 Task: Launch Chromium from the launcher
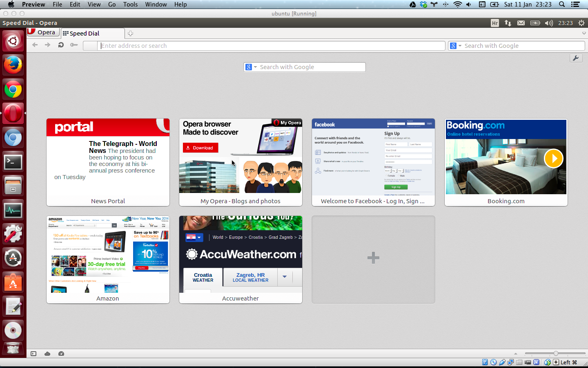pos(13,137)
